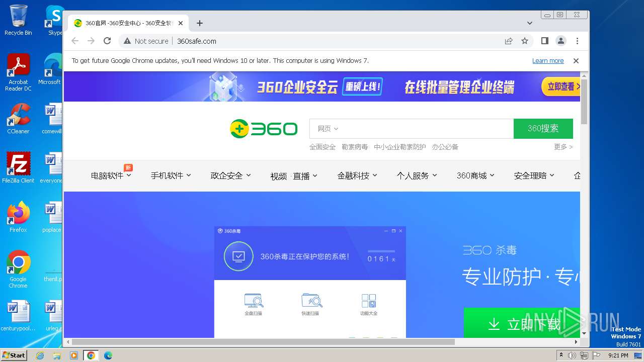Screen dimensions: 644x362
Task: Open File Explorer from taskbar
Action: point(57,355)
